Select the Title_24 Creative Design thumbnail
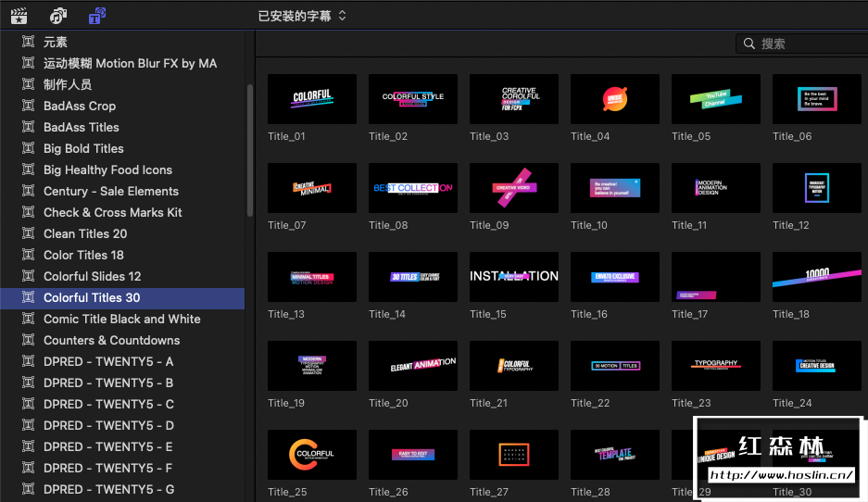The width and height of the screenshot is (868, 502). [817, 366]
